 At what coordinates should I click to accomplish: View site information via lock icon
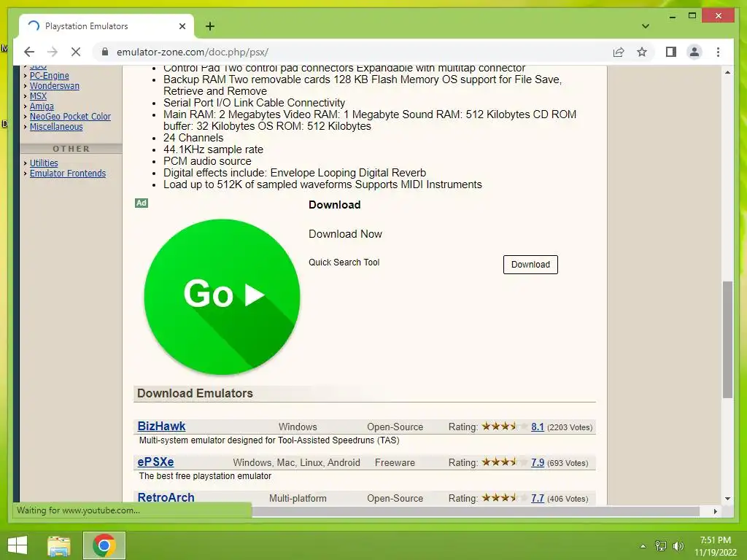pos(105,52)
